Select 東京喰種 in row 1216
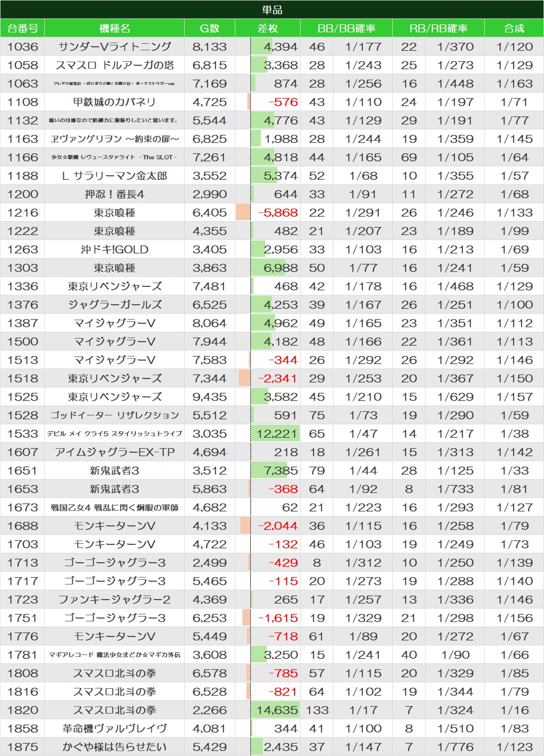The height and width of the screenshot is (756, 544). pos(114,213)
